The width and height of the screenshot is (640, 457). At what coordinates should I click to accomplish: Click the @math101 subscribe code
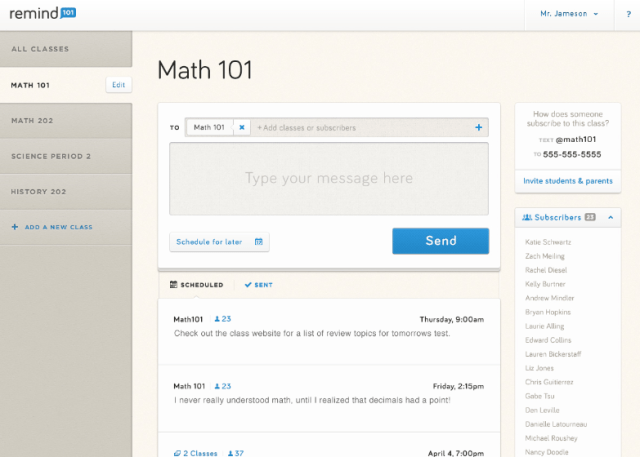click(576, 140)
